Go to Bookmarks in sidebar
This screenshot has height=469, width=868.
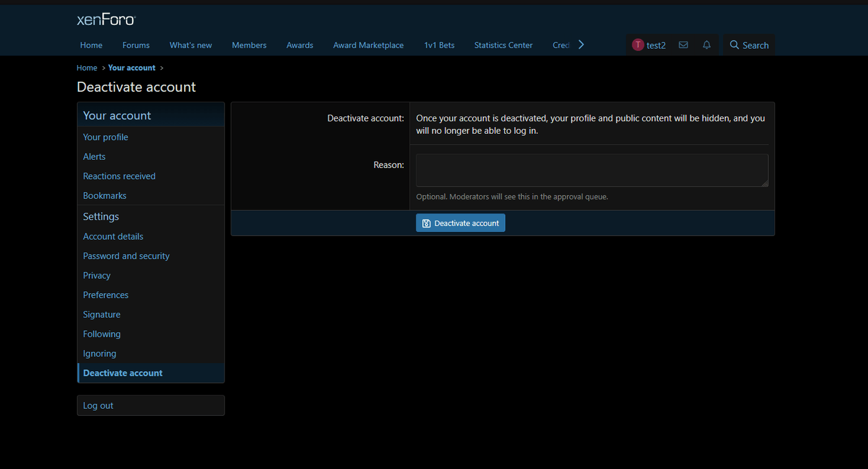tap(105, 196)
